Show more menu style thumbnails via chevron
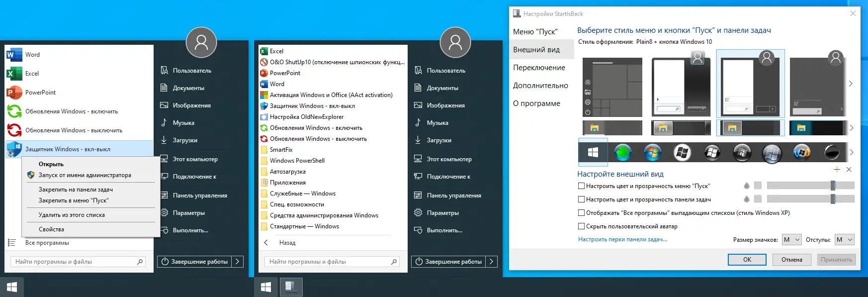 click(x=851, y=84)
